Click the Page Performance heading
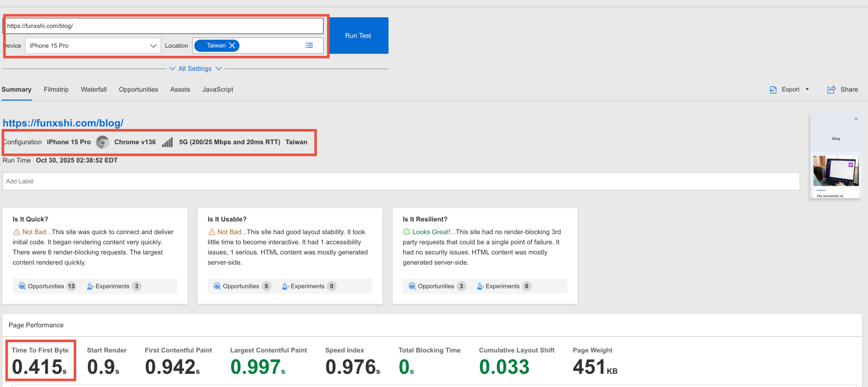Viewport: 868px width, 387px height. (36, 325)
